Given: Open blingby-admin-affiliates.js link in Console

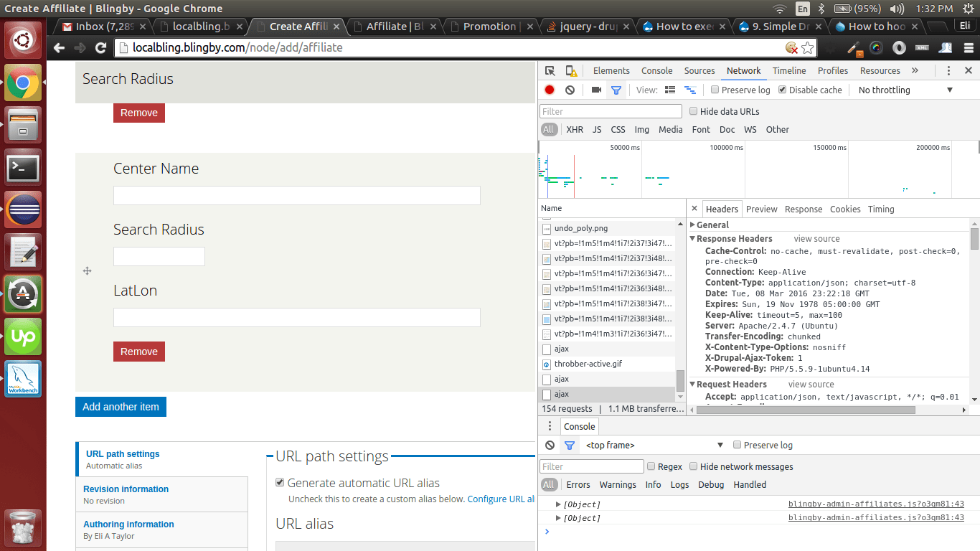Looking at the screenshot, I should (876, 504).
